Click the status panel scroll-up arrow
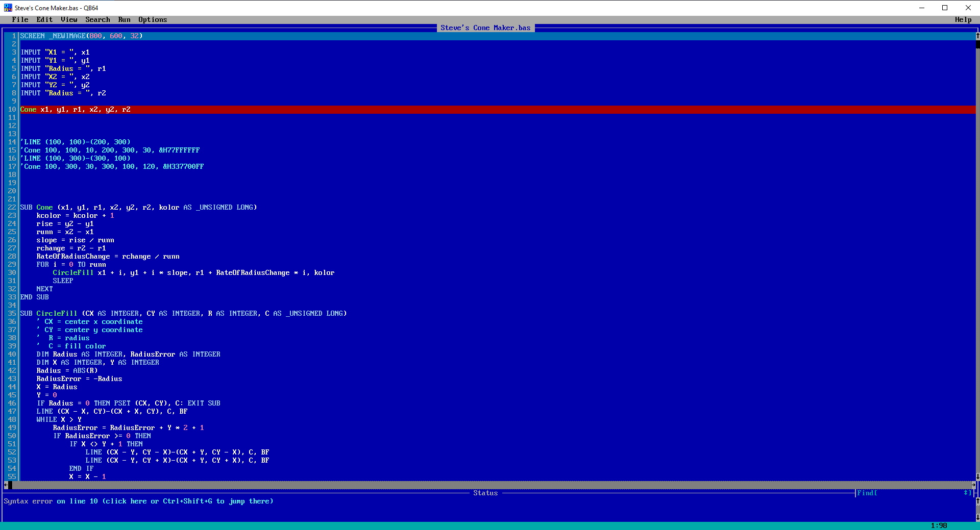Viewport: 980px width, 530px height. coord(977,501)
